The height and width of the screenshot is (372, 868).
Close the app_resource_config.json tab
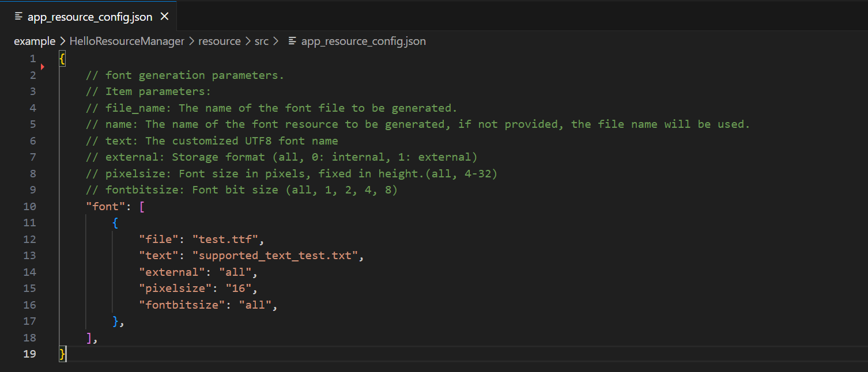(164, 17)
